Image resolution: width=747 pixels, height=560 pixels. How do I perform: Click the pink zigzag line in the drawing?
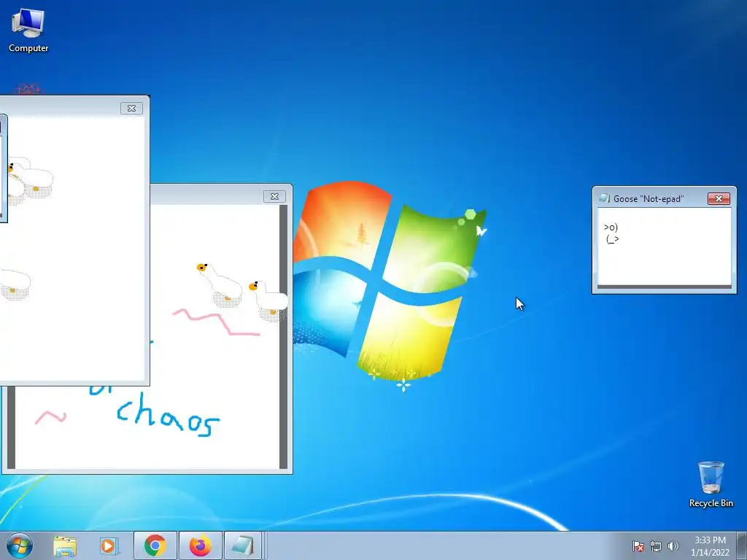[216, 322]
